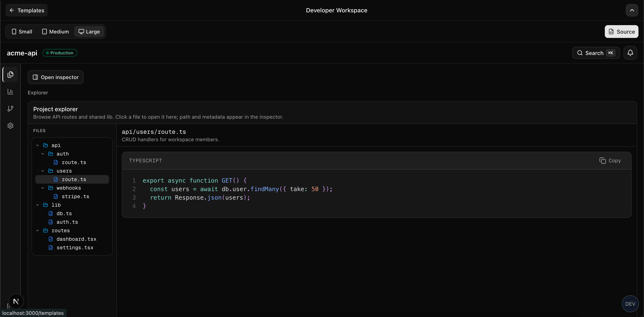Click the dashboard.tsx file icon
The height and width of the screenshot is (317, 644).
(51, 239)
